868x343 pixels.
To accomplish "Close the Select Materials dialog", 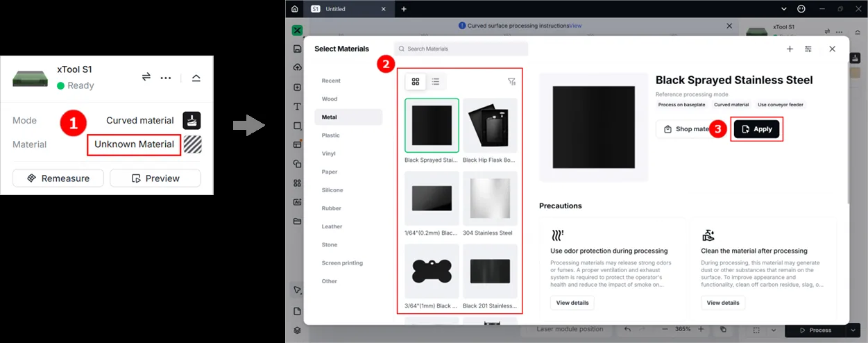I will point(832,49).
